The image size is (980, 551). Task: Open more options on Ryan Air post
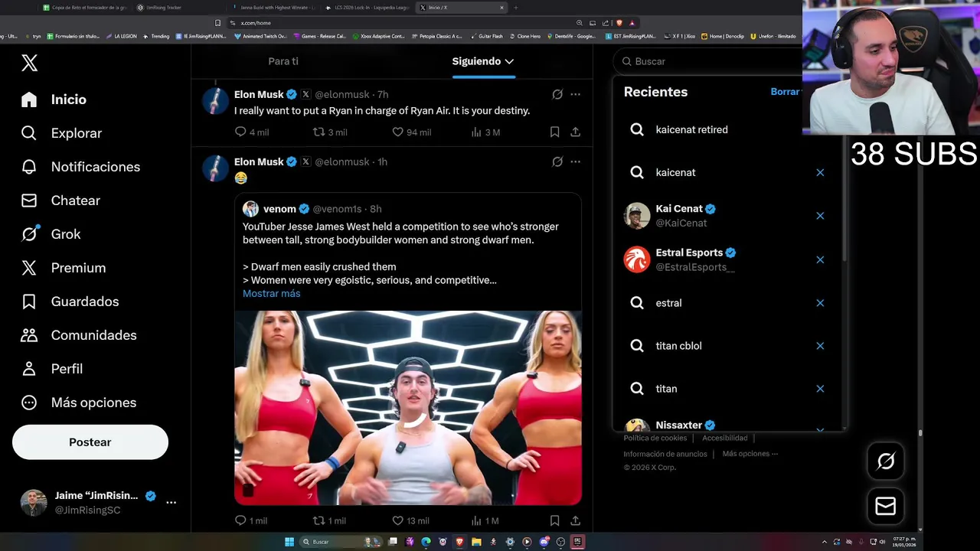pos(575,94)
